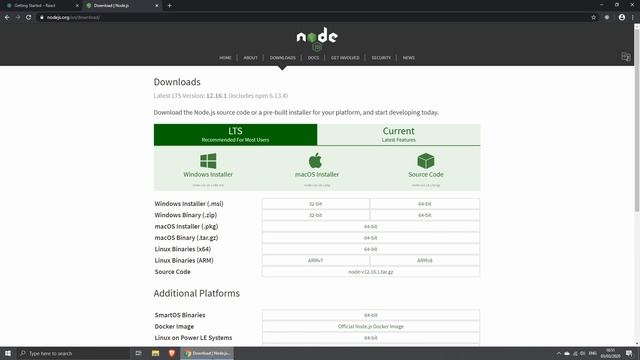
Task: Open Official Node.js Docker Image link
Action: (371, 327)
